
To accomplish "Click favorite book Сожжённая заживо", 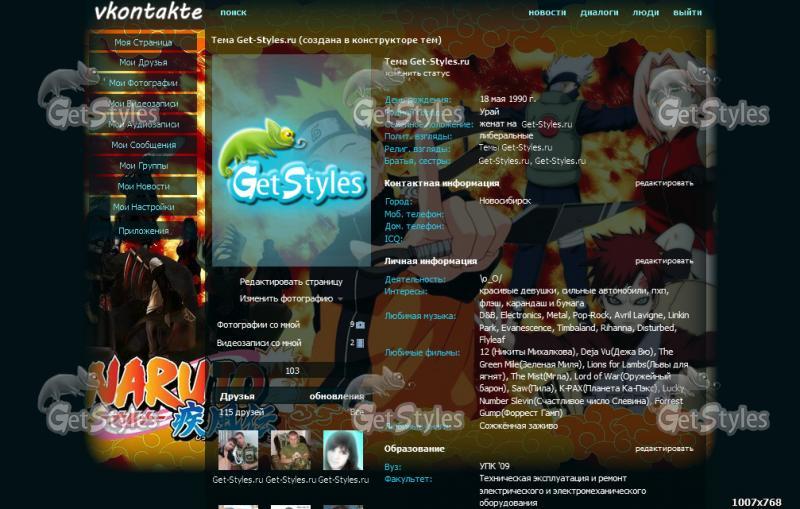I will click(x=518, y=426).
